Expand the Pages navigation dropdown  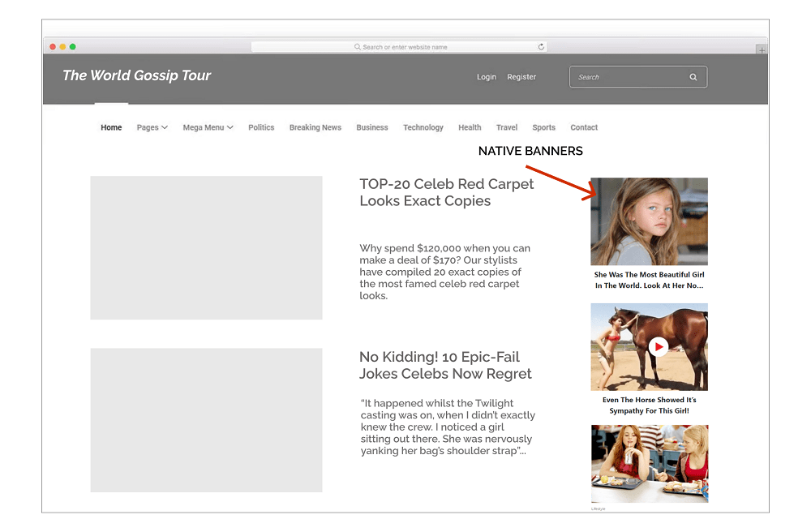click(152, 127)
